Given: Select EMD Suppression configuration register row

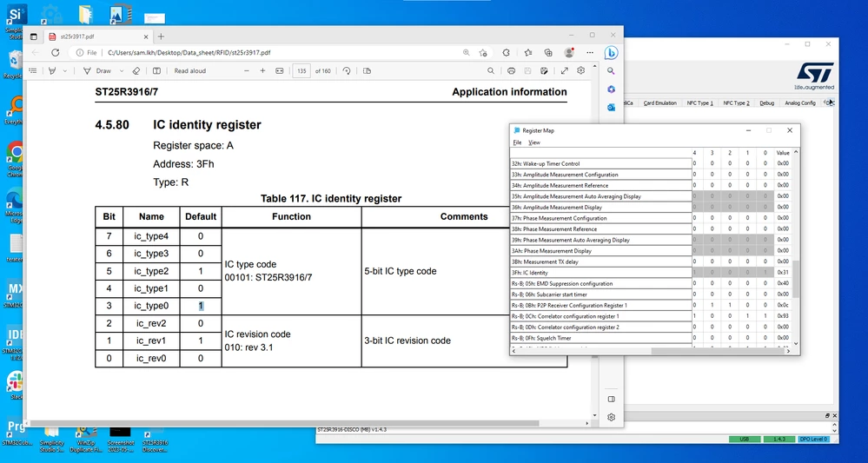Looking at the screenshot, I should tap(600, 283).
